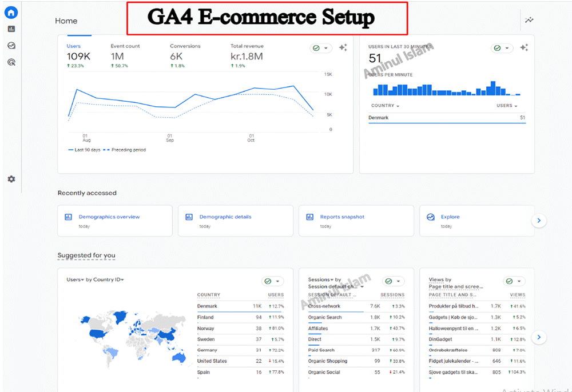Click the Norway row in country table
Viewport: 572px width, 392px height.
pyautogui.click(x=240, y=328)
